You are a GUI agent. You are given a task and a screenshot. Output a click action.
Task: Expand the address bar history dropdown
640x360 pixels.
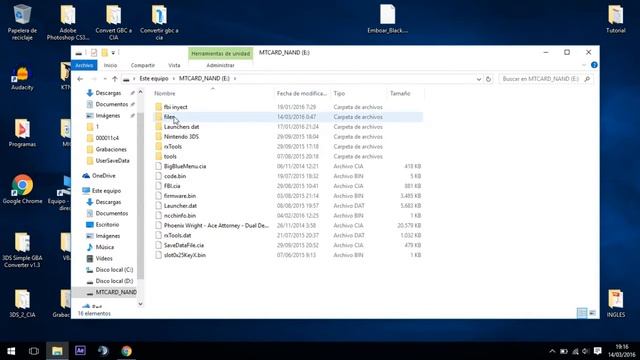[479, 79]
